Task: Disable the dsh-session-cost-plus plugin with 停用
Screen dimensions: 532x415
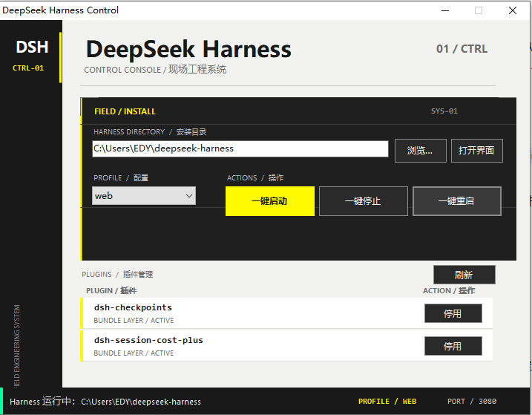Action: (x=453, y=346)
